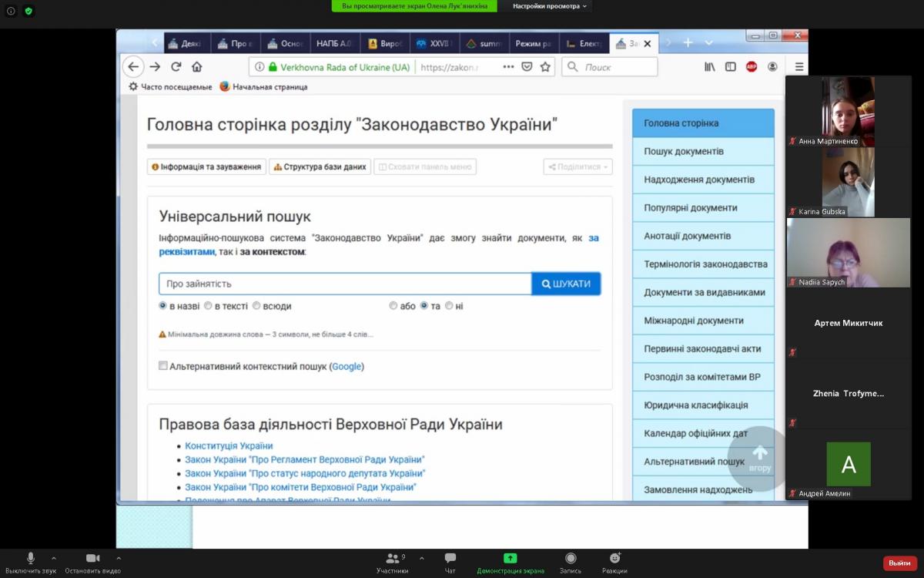Switch to the 'Режим ра' browser tab
This screenshot has height=578, width=924.
point(533,44)
